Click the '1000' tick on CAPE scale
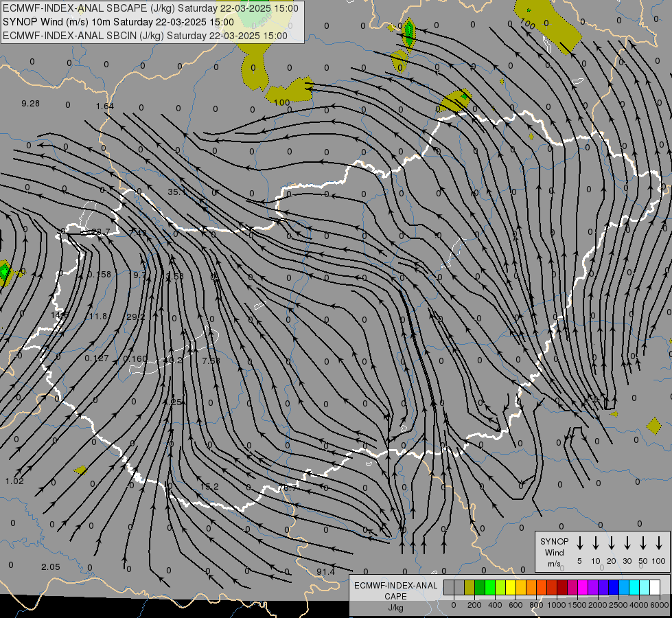 (x=557, y=605)
